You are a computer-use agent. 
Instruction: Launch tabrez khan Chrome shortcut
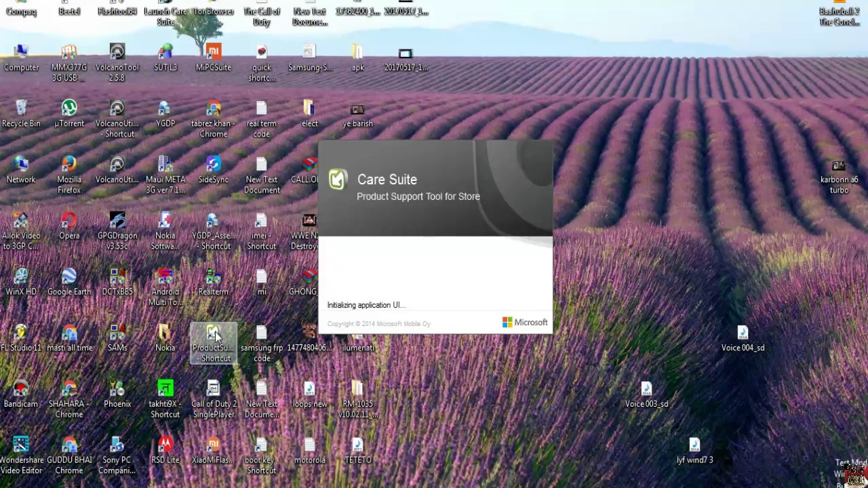[214, 119]
